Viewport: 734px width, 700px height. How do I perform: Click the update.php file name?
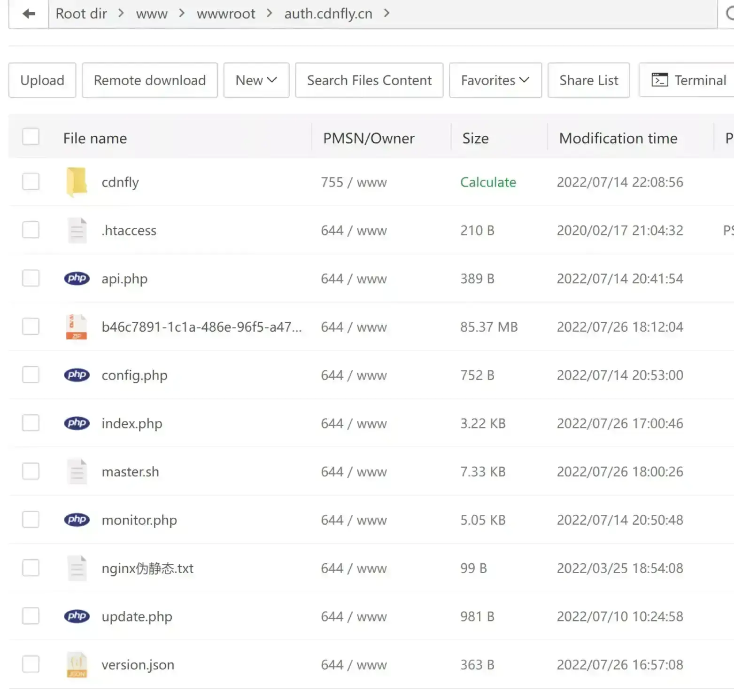click(x=137, y=617)
